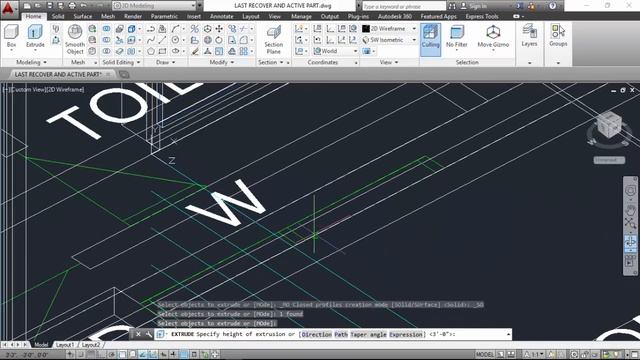Click the Smooth Object mesh tool
Viewport: 640px width, 360px height.
[x=75, y=39]
